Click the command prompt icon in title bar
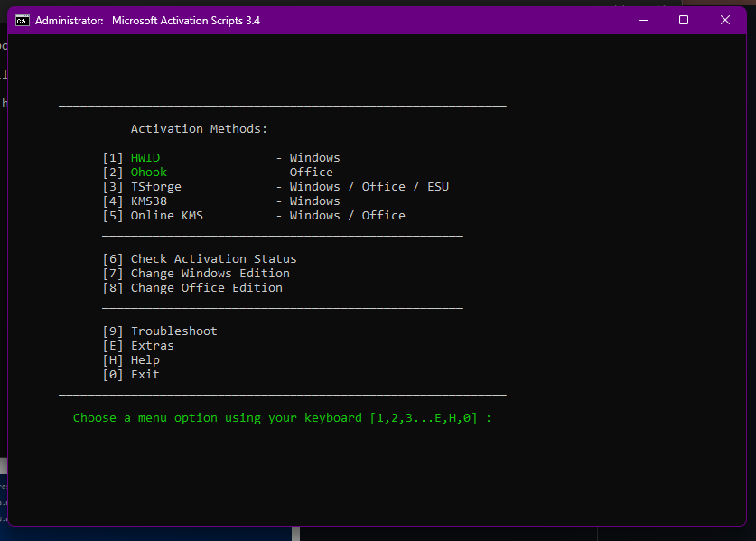Screen dimensions: 756x541 coord(23,20)
